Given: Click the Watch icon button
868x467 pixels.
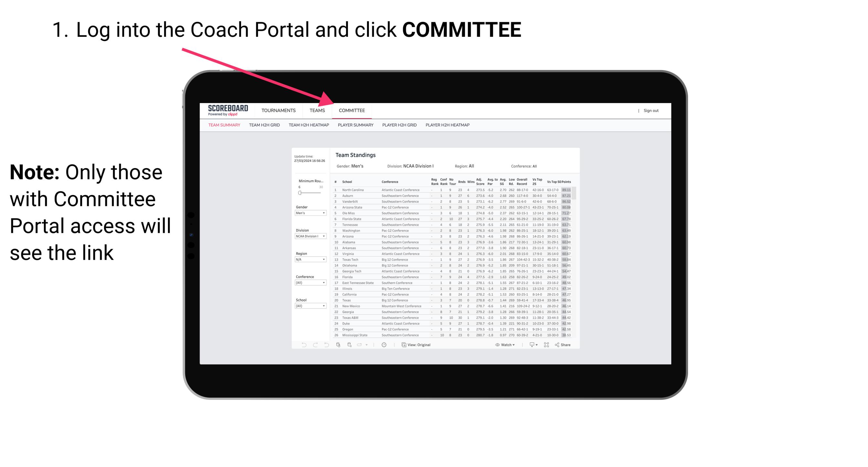Looking at the screenshot, I should click(x=496, y=345).
